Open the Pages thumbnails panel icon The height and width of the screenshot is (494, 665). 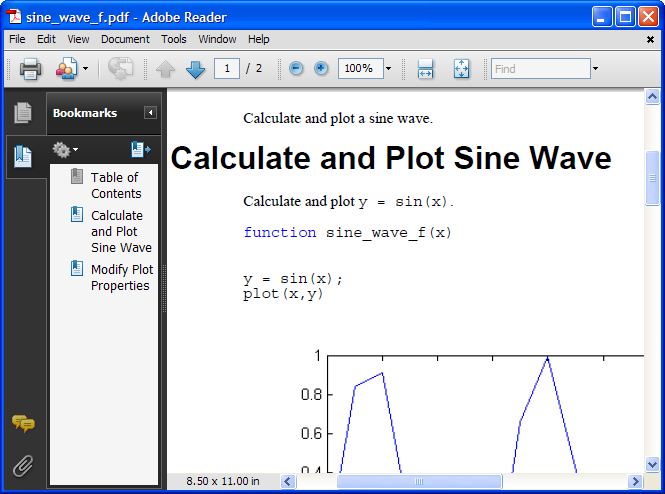point(23,113)
